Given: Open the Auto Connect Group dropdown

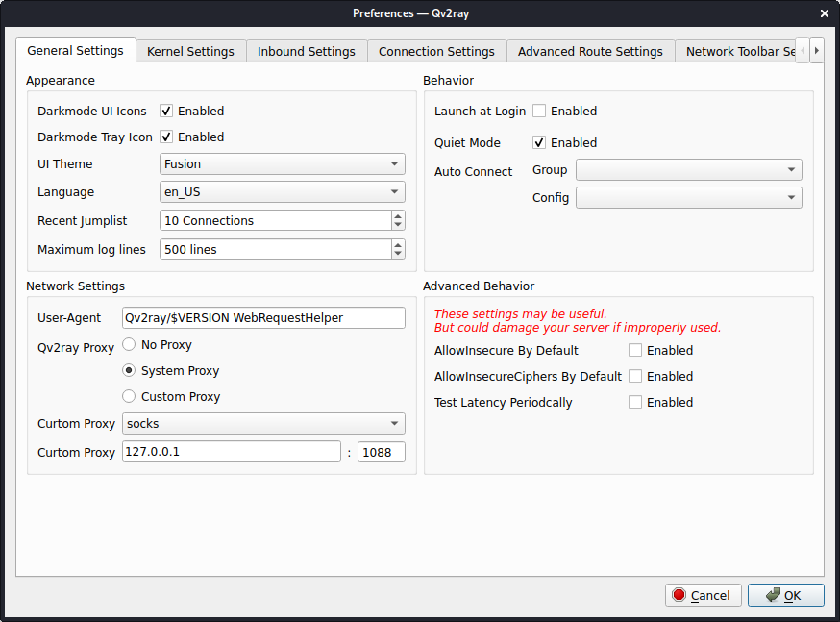Looking at the screenshot, I should [688, 169].
